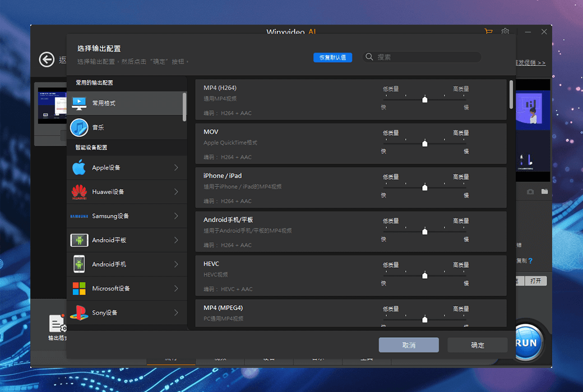Expand the Sony设备 chevron
Screen dimensions: 583x392
pos(176,312)
